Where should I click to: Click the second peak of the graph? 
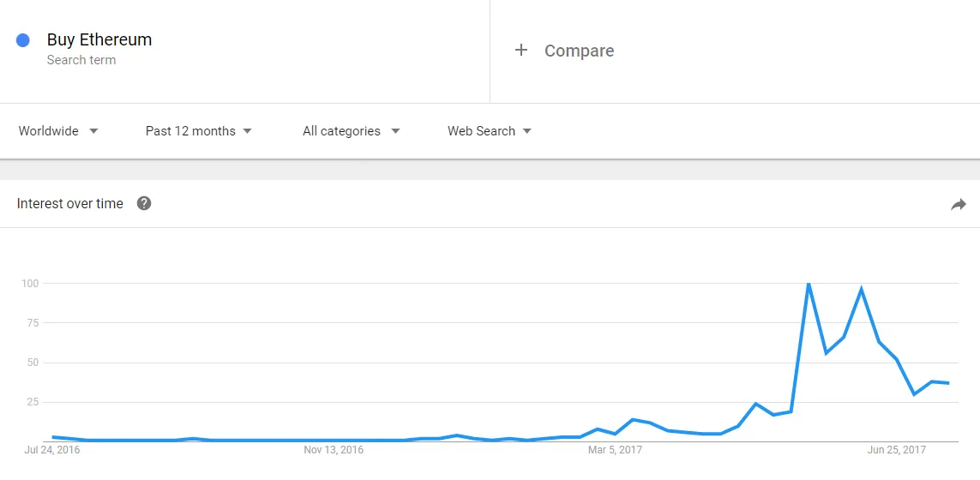tap(861, 289)
